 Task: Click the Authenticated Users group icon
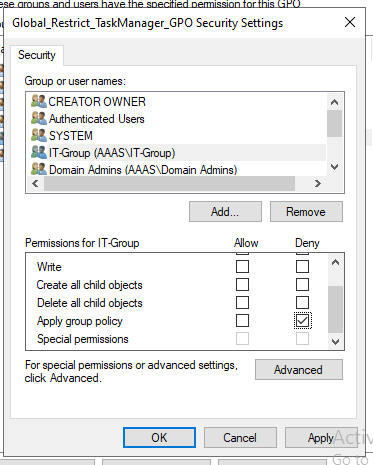(x=39, y=119)
